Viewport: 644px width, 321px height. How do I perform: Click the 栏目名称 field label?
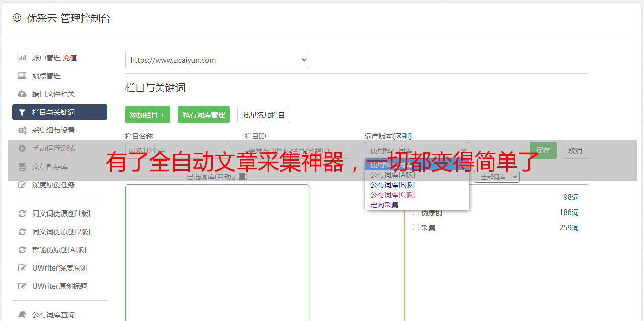point(139,136)
